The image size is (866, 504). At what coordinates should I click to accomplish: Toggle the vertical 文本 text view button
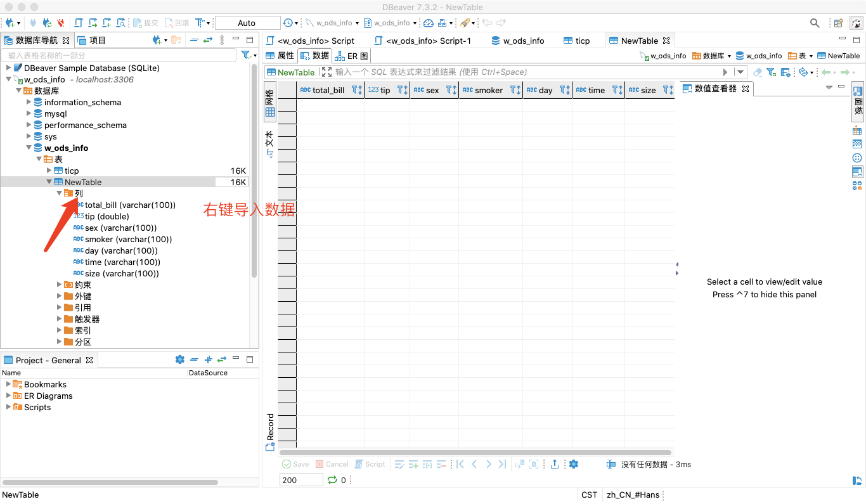pyautogui.click(x=269, y=145)
